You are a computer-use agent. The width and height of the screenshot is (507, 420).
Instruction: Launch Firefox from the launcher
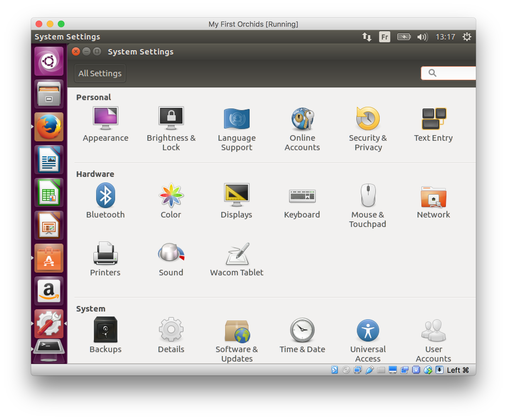point(49,127)
